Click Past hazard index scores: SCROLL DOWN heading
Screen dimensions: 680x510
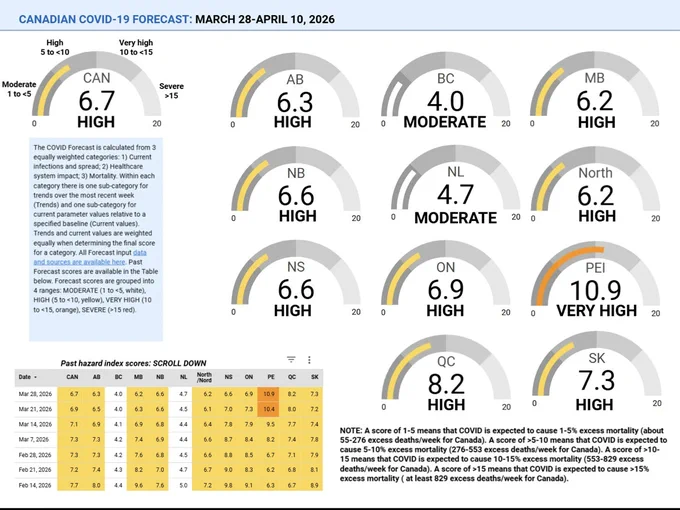[133, 363]
